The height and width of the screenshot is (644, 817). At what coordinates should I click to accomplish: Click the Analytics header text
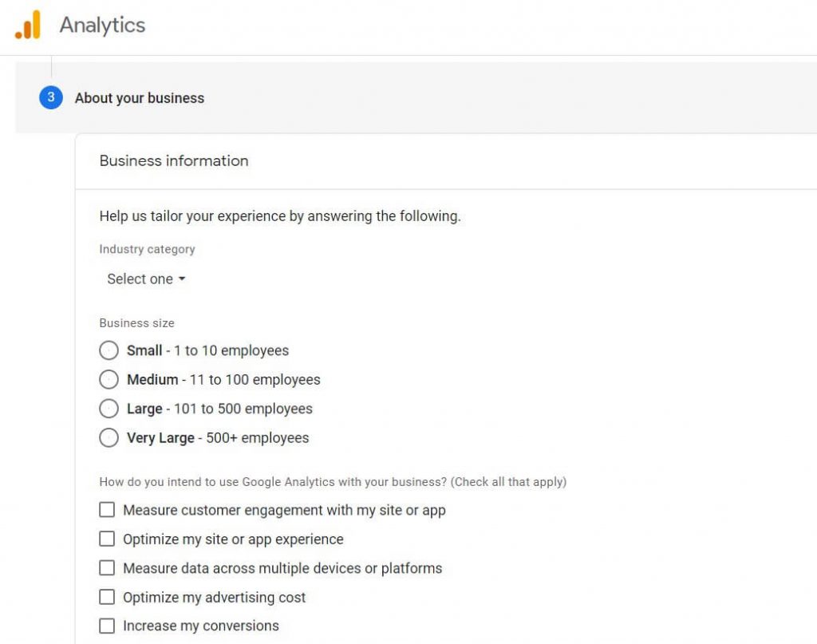102,26
